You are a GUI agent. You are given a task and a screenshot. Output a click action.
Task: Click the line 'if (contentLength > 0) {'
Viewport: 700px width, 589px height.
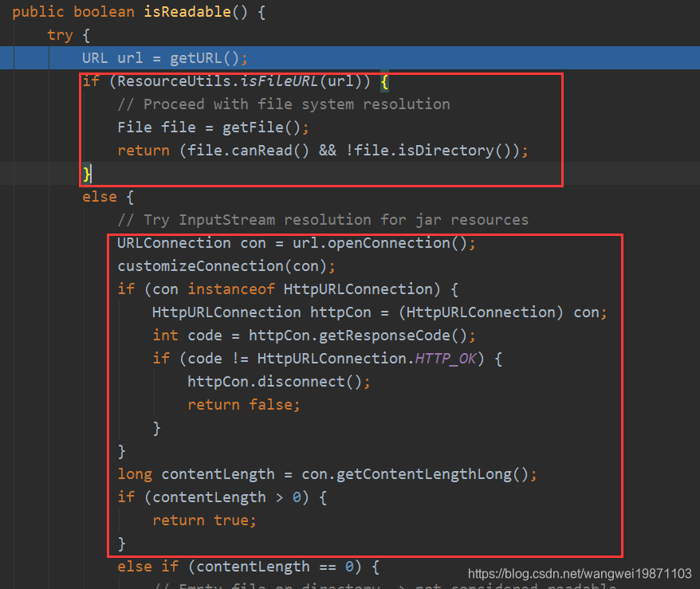point(222,497)
